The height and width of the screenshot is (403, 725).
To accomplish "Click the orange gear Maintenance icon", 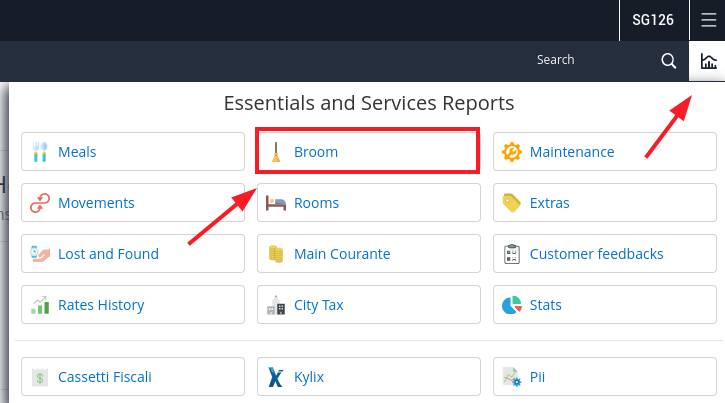I will pos(512,152).
